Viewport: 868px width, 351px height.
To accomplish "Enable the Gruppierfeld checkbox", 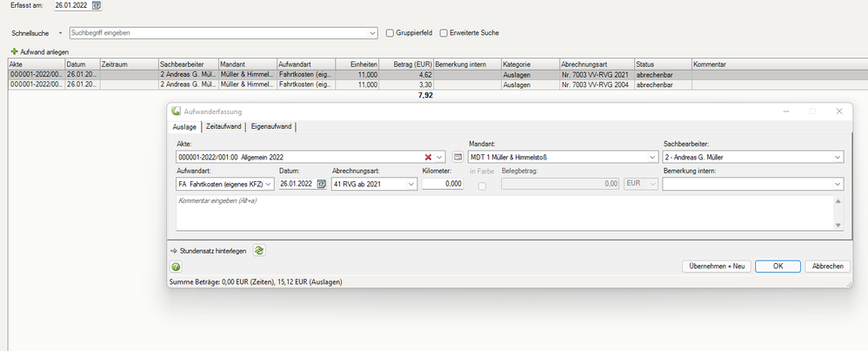I will tap(390, 33).
